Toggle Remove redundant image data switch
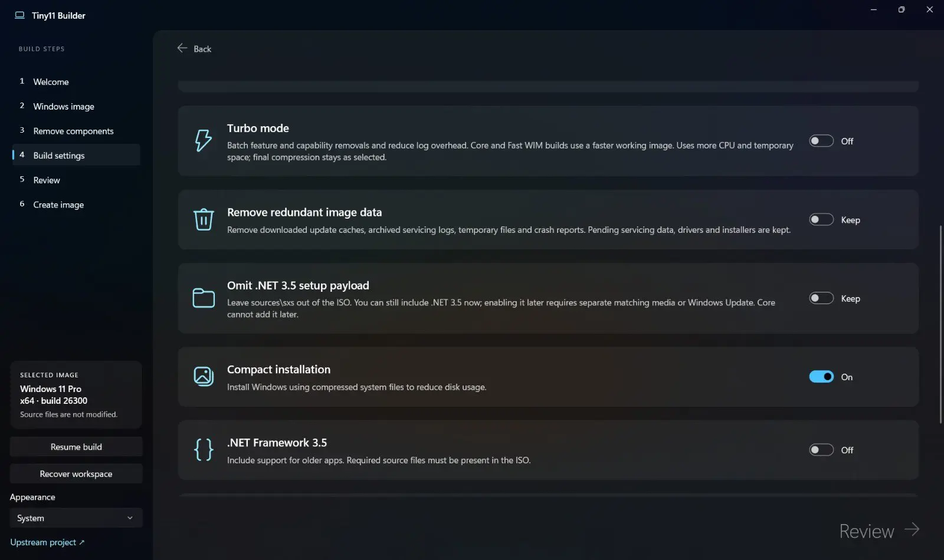944x560 pixels. pyautogui.click(x=821, y=219)
